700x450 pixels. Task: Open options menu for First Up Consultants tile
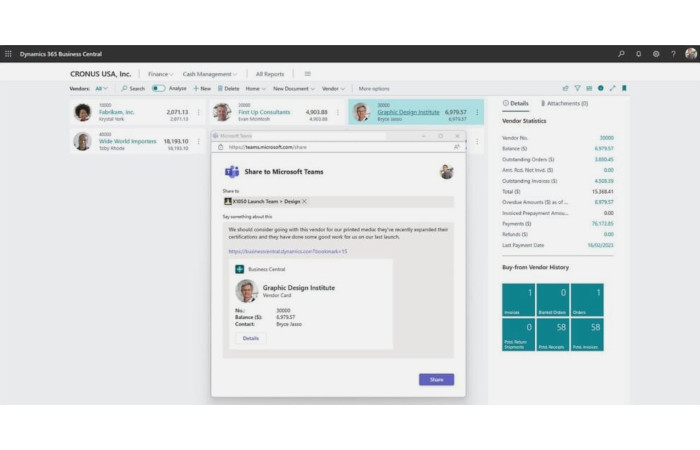338,112
